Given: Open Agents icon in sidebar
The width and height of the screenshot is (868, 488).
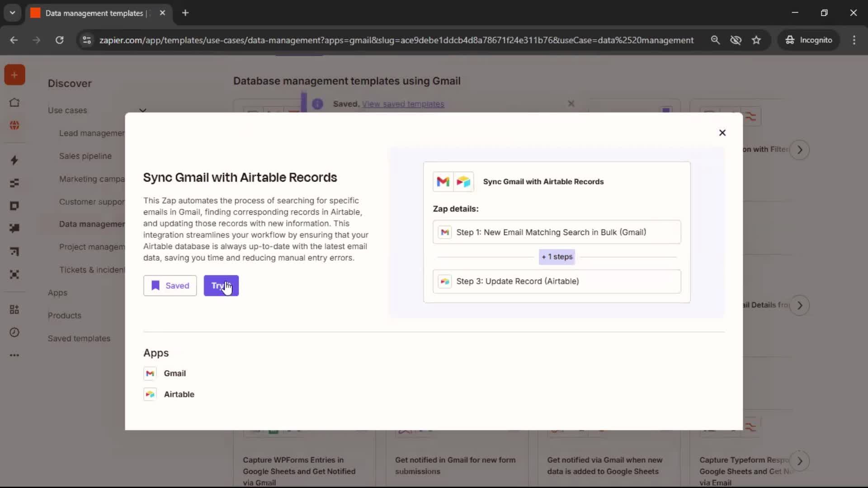Looking at the screenshot, I should [14, 274].
